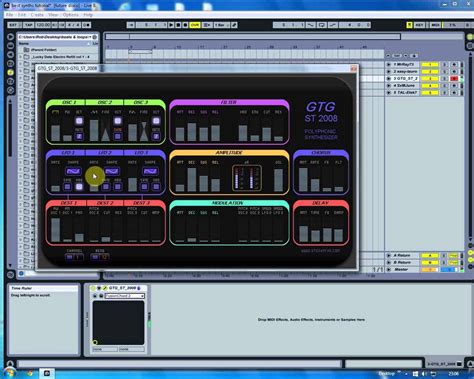This screenshot has width=474, height=379.
Task: Click the Windows Start button
Action: pyautogui.click(x=9, y=373)
